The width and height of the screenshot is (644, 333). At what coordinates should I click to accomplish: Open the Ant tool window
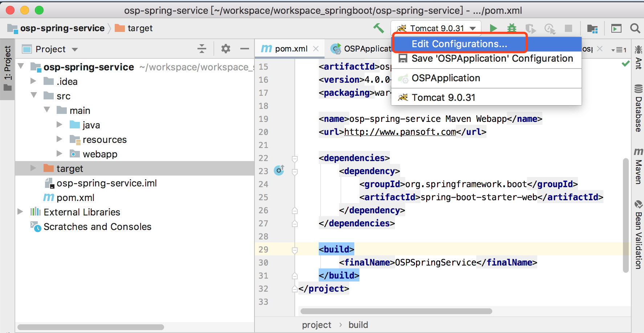coord(638,57)
